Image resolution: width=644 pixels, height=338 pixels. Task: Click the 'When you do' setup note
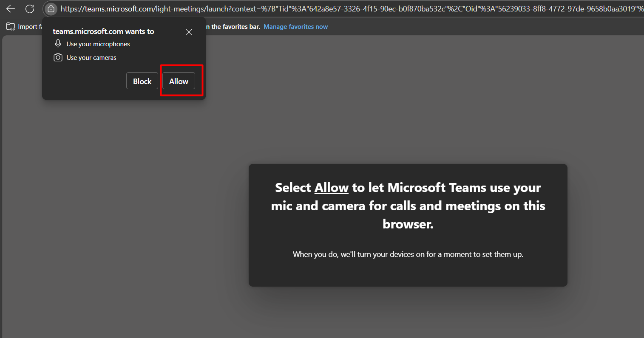[408, 254]
